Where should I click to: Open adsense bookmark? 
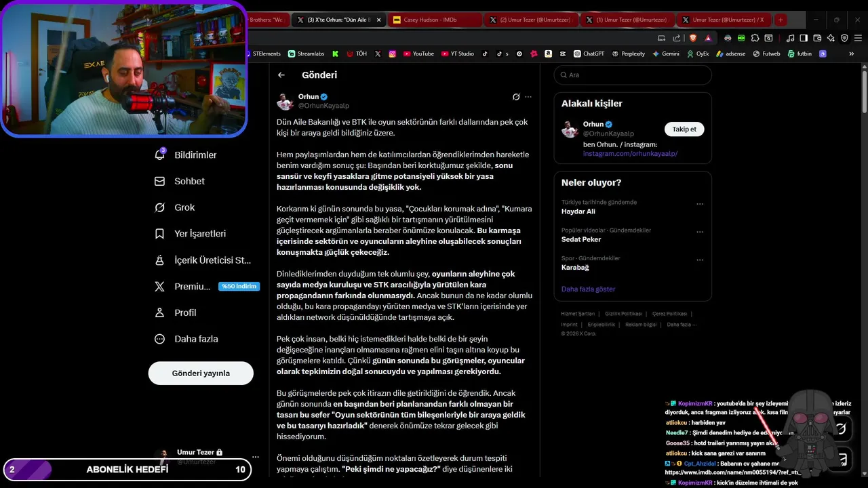[731, 54]
